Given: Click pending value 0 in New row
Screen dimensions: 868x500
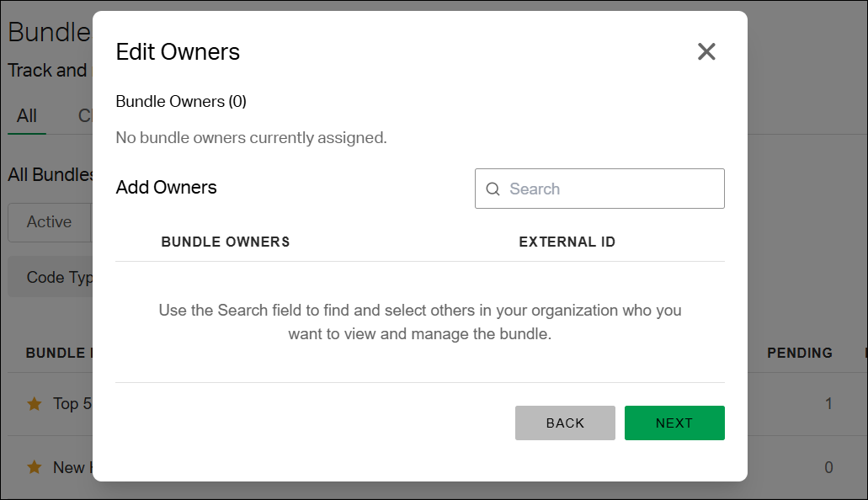Looking at the screenshot, I should tap(828, 467).
